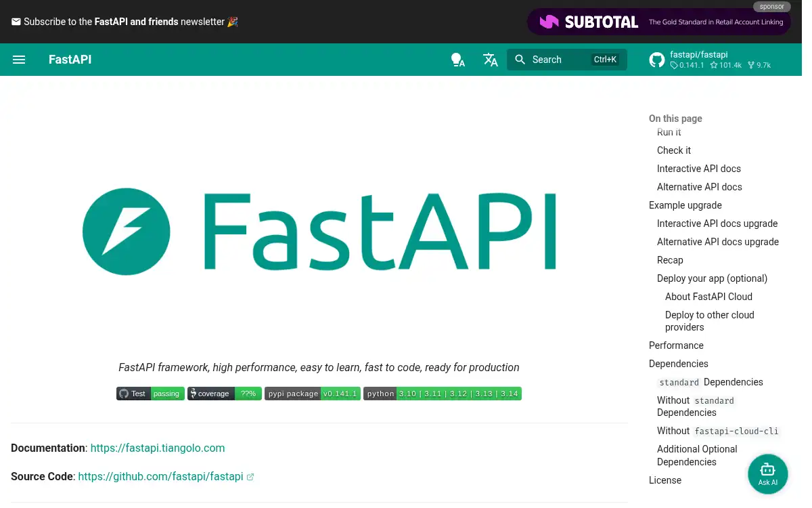Image resolution: width=812 pixels, height=508 pixels.
Task: Open the hamburger navigation menu
Action: point(19,60)
